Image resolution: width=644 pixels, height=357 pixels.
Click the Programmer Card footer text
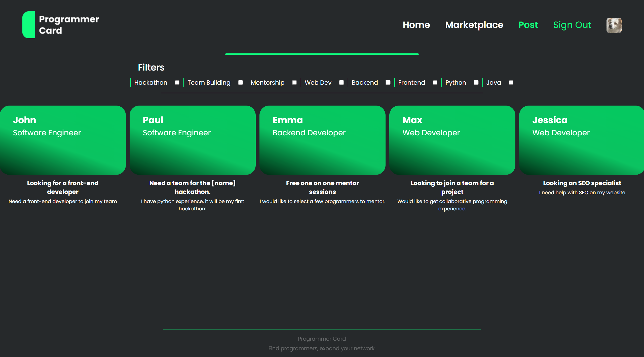(322, 339)
